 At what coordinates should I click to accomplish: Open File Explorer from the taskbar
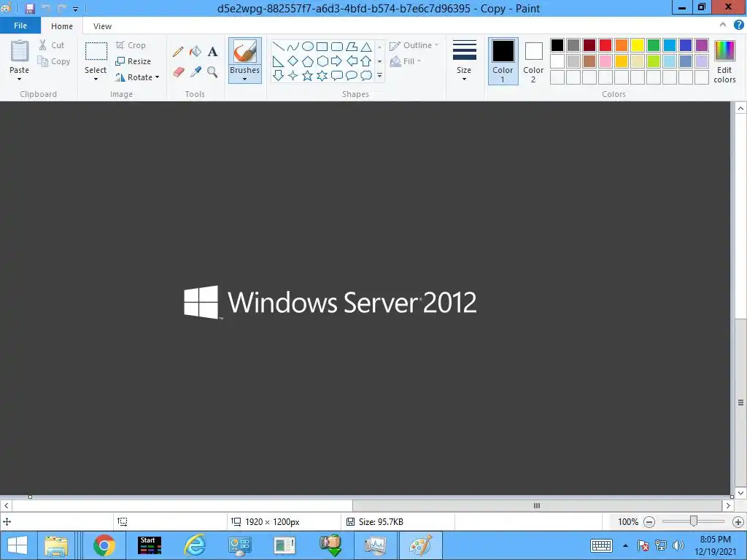coord(56,545)
